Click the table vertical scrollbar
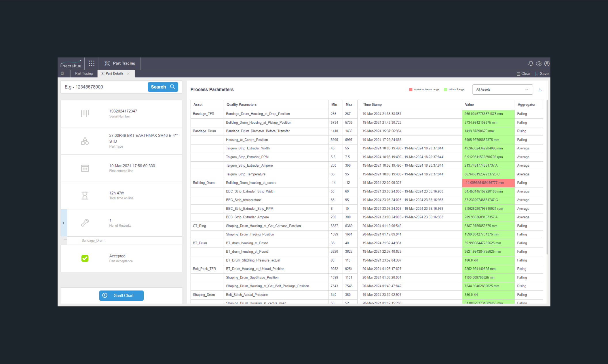Viewport: 608px width, 364px height. tap(547, 177)
